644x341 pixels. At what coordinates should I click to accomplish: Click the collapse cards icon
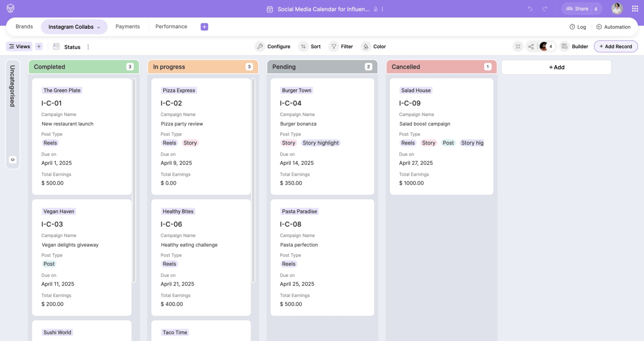point(518,46)
